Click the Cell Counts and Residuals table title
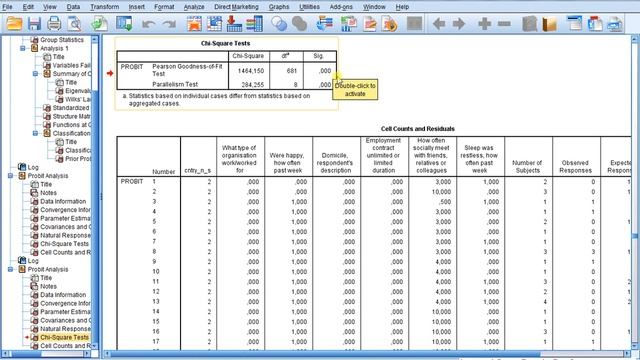This screenshot has width=640, height=360. pyautogui.click(x=418, y=129)
